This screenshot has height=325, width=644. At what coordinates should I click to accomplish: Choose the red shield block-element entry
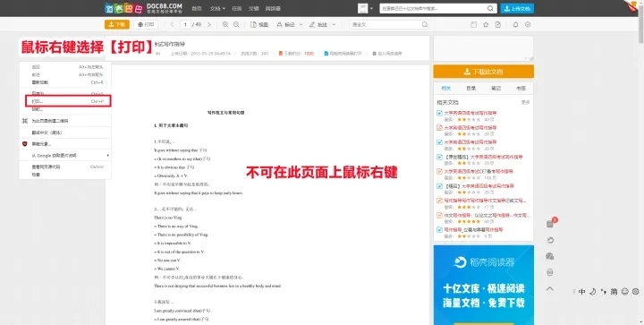[65, 144]
